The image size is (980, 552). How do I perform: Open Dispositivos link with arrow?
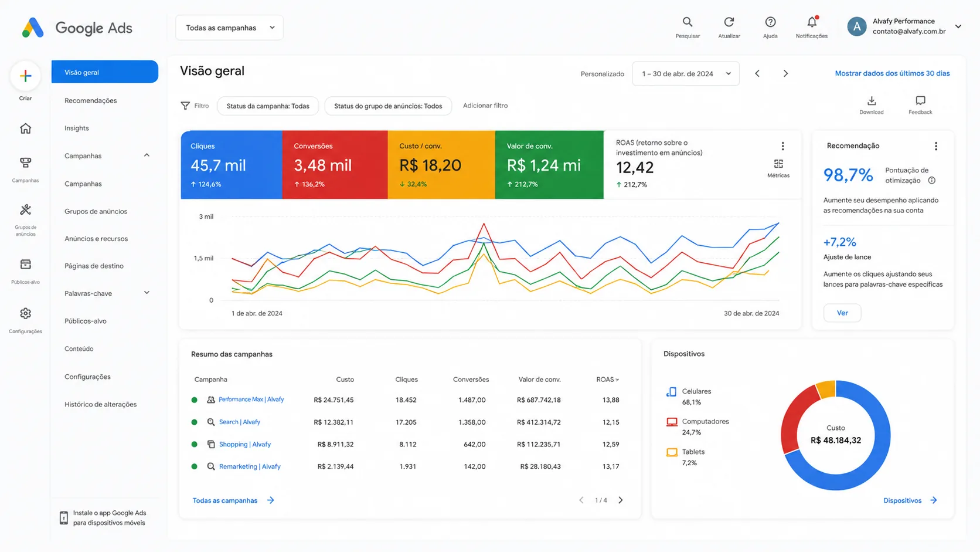coord(910,500)
